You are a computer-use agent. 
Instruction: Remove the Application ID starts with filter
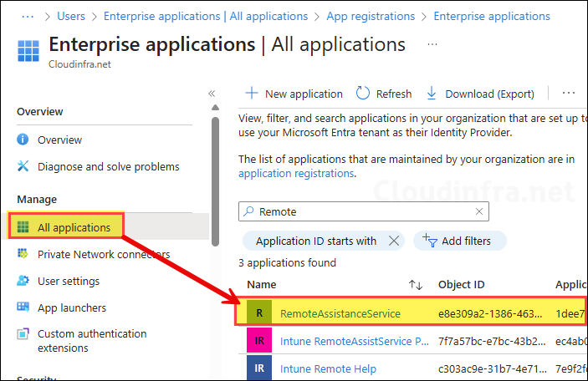[x=394, y=241]
